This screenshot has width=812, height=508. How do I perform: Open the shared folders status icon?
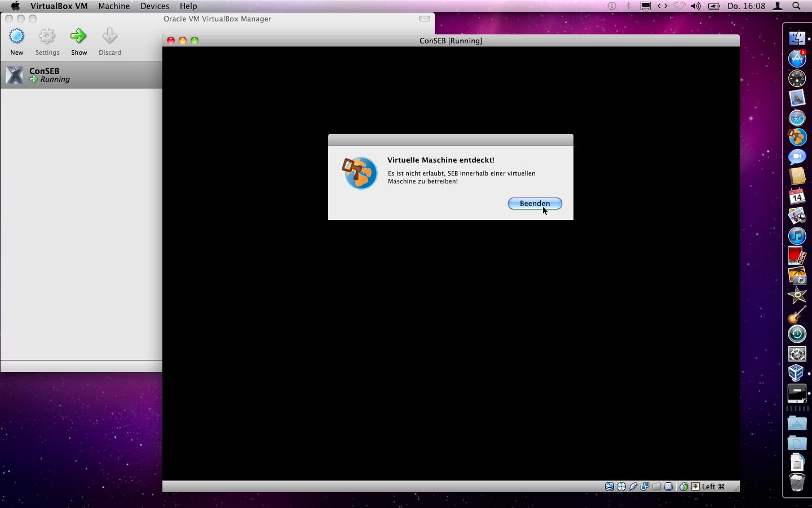[656, 486]
